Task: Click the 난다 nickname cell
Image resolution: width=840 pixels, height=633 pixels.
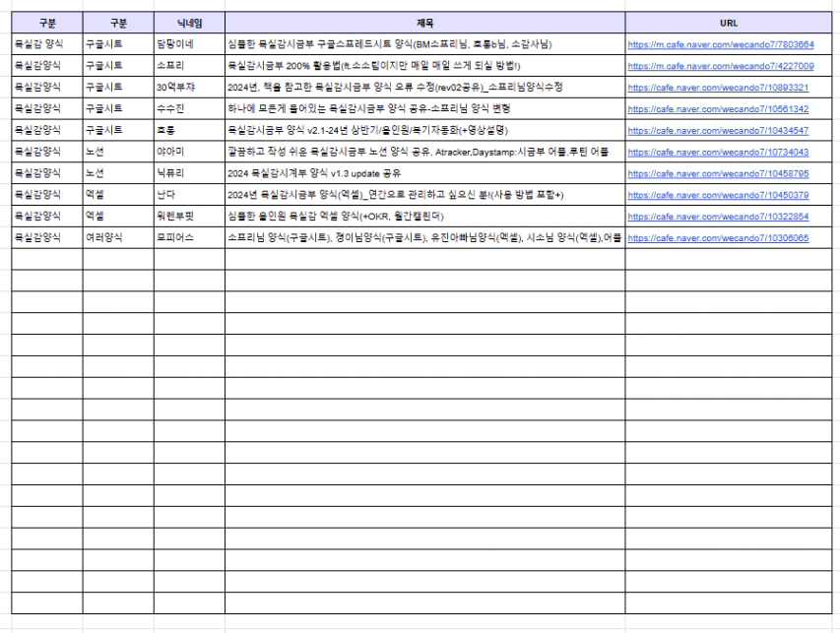Action: point(189,194)
